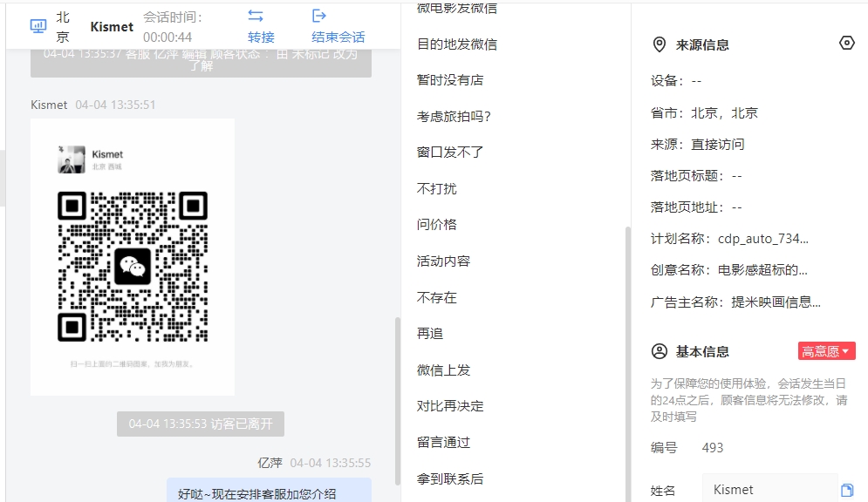Click the 姓名 input field containing Kismet

pos(770,489)
